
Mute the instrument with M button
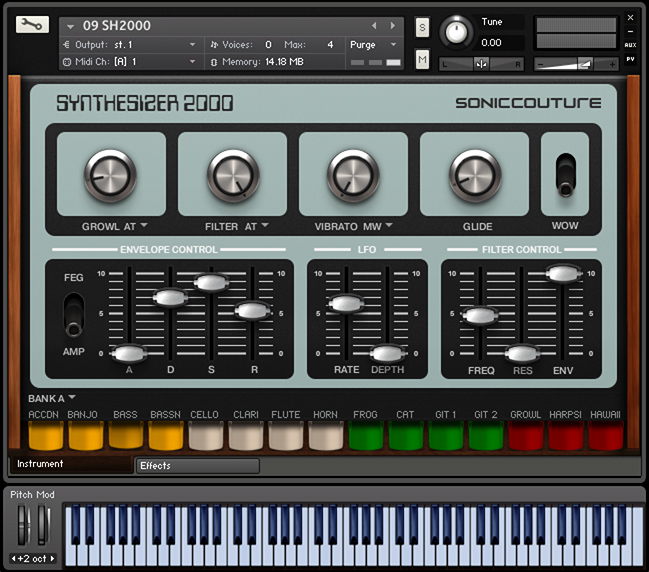coord(422,61)
